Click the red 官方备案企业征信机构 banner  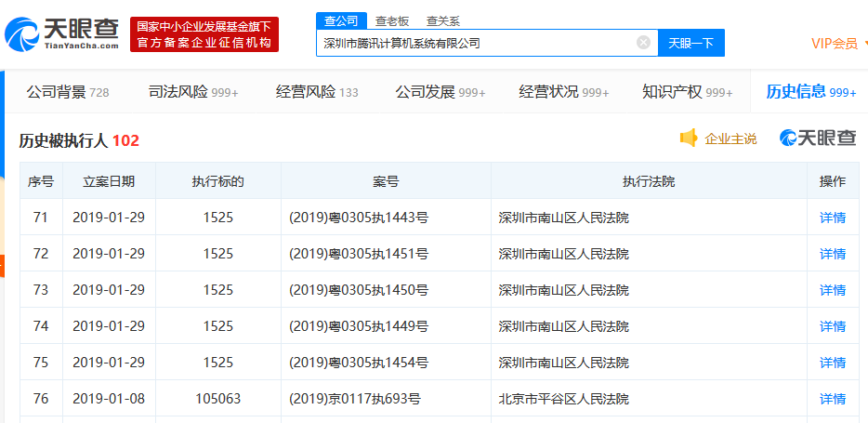point(204,34)
